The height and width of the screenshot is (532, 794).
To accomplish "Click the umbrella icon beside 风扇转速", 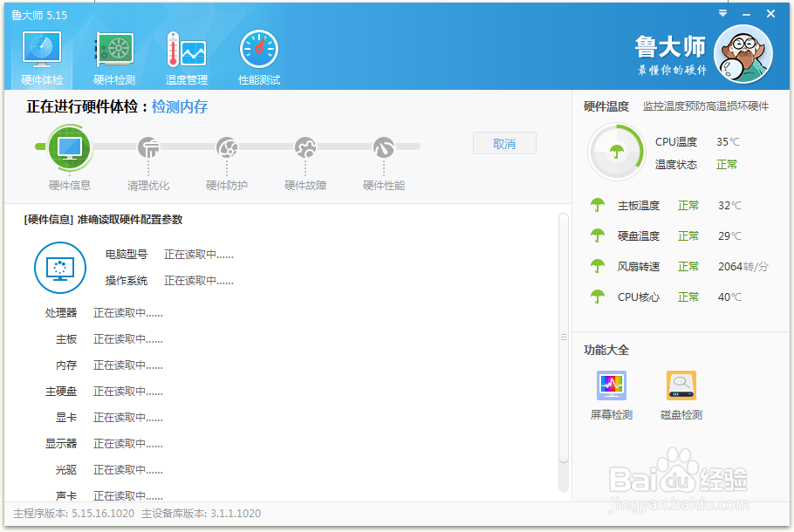I will tap(598, 266).
